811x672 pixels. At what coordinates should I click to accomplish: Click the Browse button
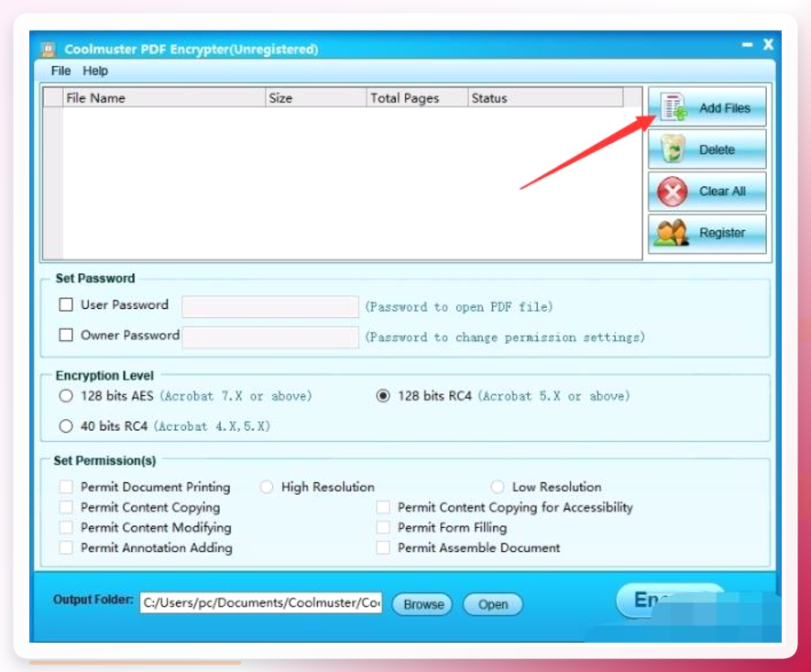pyautogui.click(x=422, y=604)
